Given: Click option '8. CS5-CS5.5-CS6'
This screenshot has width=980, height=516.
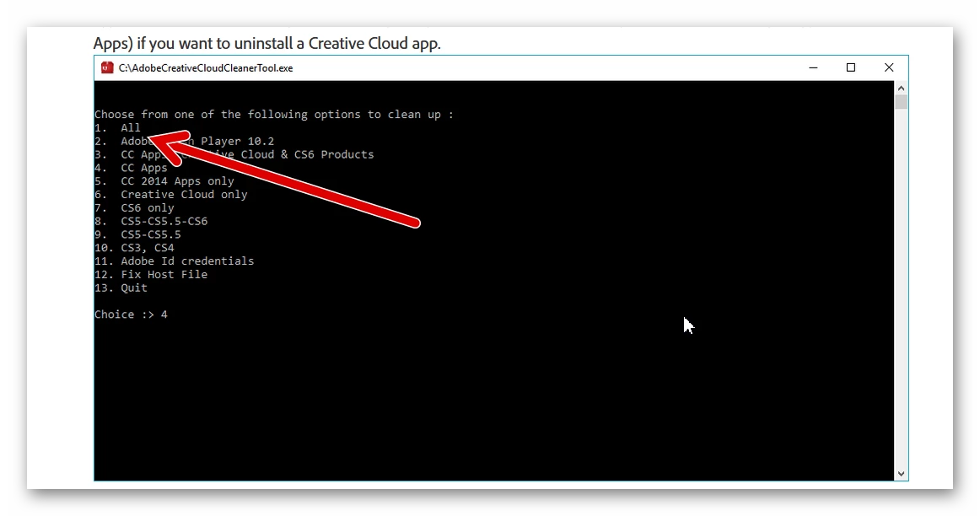Looking at the screenshot, I should (x=151, y=221).
